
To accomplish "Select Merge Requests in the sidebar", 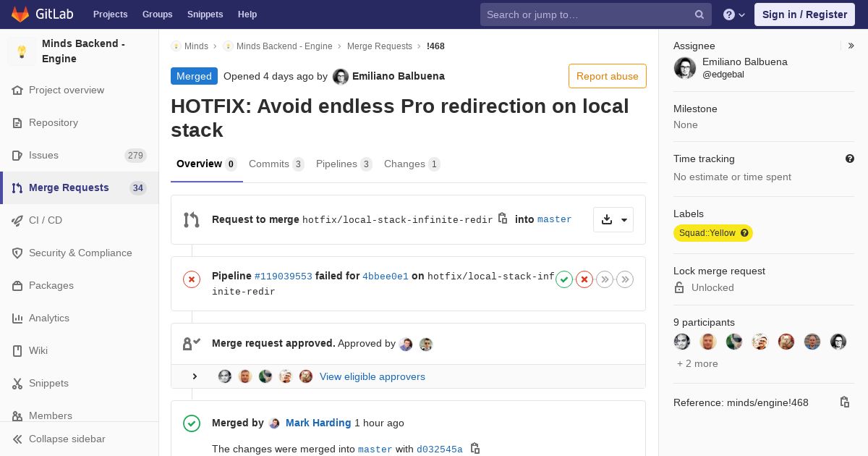I will [80, 187].
